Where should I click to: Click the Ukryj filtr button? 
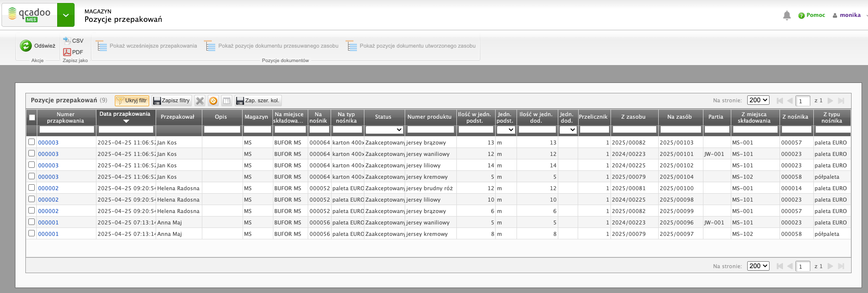coord(132,100)
